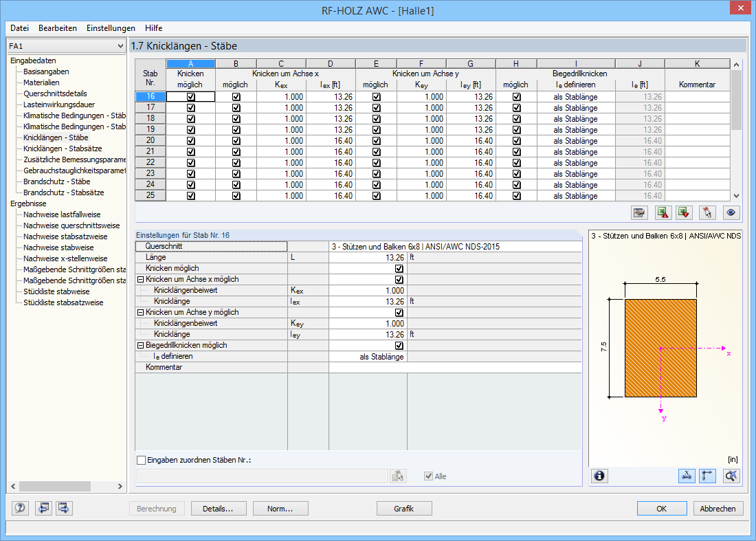Screen dimensions: 756x541
Task: Open le definieren dropdown for Stab 16
Action: coord(576,96)
